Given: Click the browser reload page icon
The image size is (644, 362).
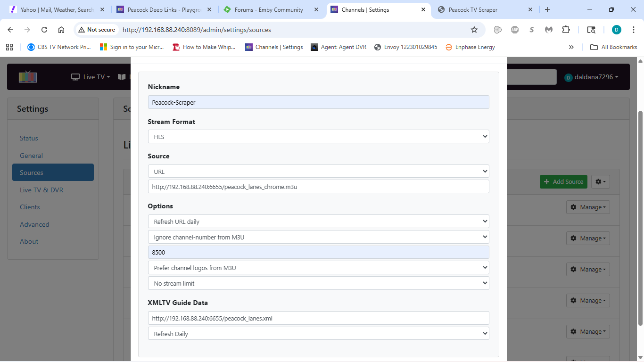Looking at the screenshot, I should (x=44, y=30).
